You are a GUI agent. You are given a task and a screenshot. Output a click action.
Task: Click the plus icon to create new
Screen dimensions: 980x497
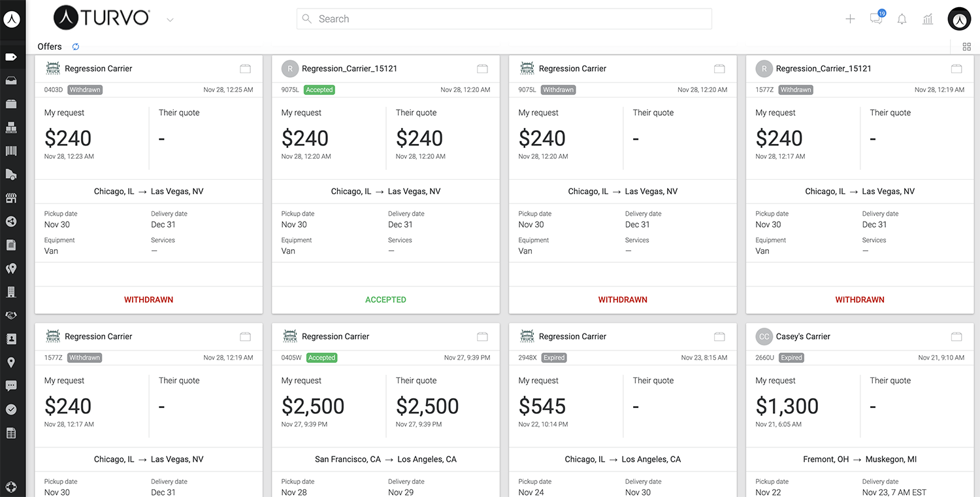coord(850,19)
